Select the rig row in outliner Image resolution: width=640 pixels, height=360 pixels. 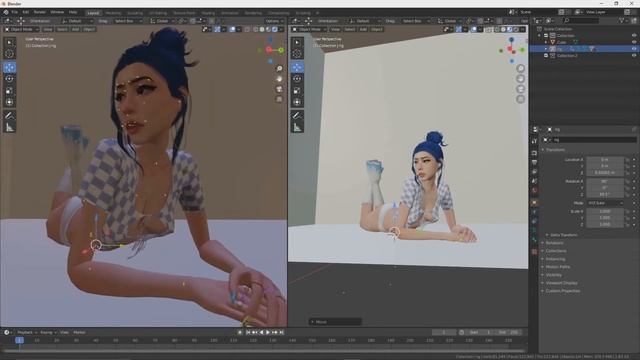tap(584, 49)
